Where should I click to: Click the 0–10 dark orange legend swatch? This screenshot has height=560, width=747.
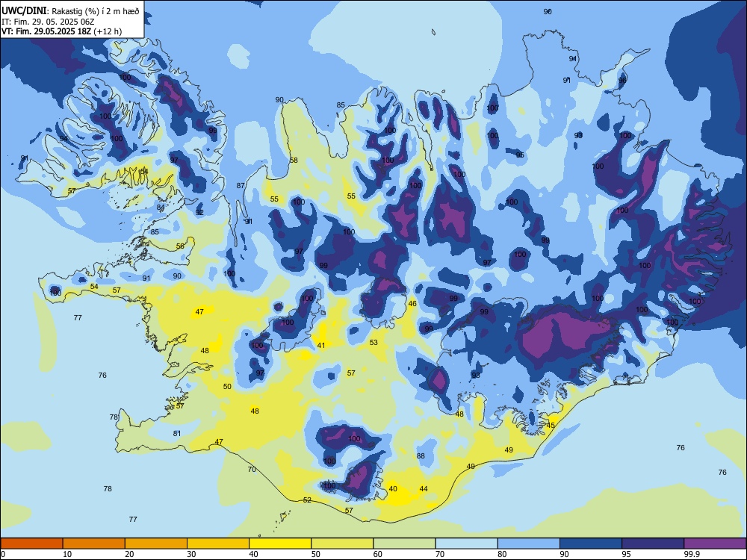(x=31, y=544)
